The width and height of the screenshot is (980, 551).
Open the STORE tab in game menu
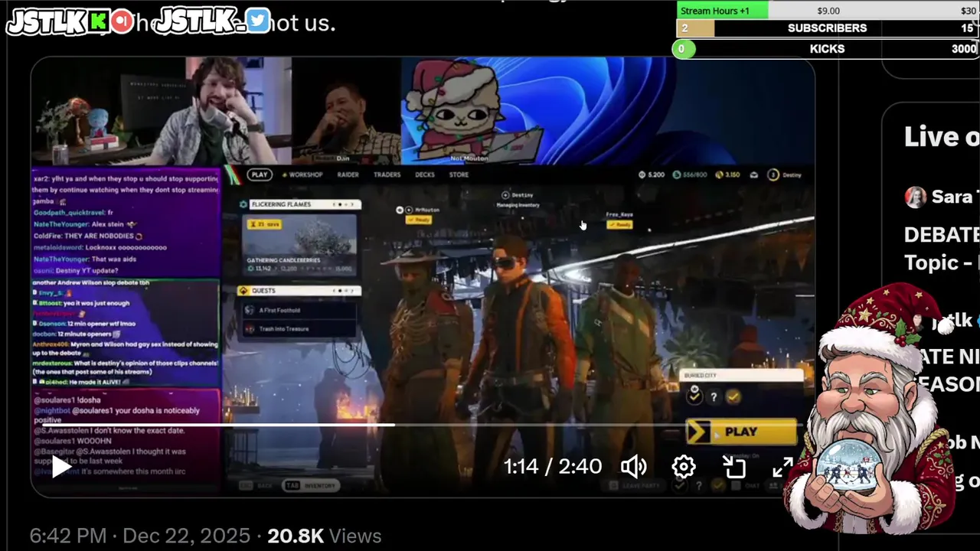[459, 174]
